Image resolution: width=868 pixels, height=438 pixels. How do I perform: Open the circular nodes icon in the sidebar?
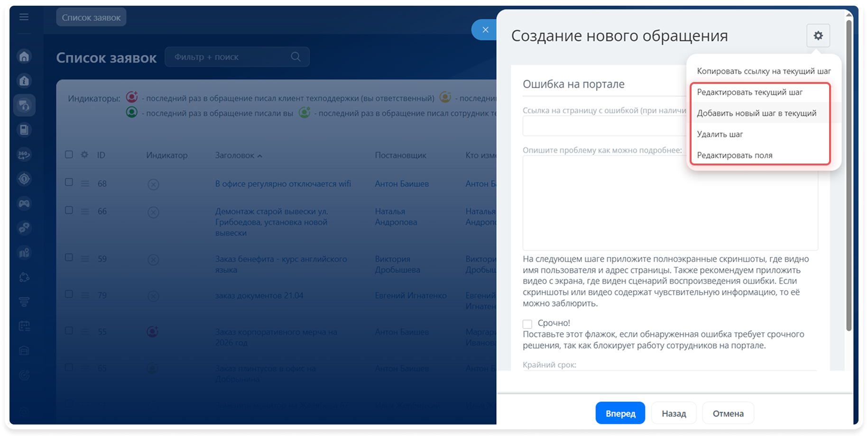point(24,277)
